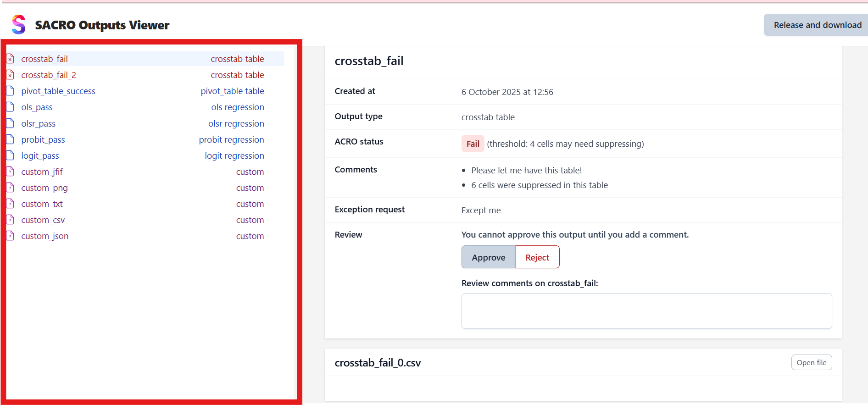Screen dimensions: 868x405
Task: Click the crosstab_fail_2 file icon
Action: tap(10, 75)
